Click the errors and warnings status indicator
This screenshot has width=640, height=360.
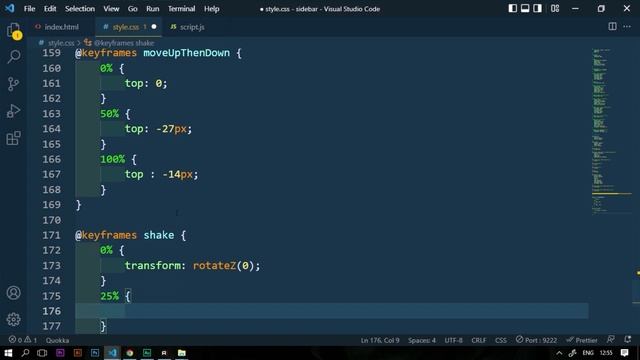coord(23,340)
